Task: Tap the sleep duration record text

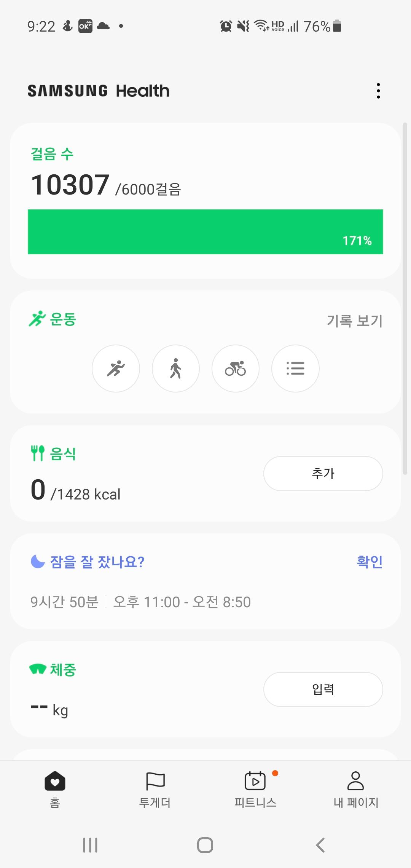Action: pos(140,602)
